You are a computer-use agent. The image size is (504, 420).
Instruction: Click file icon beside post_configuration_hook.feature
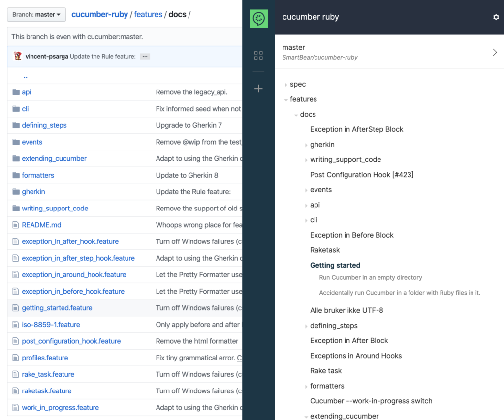(x=15, y=341)
